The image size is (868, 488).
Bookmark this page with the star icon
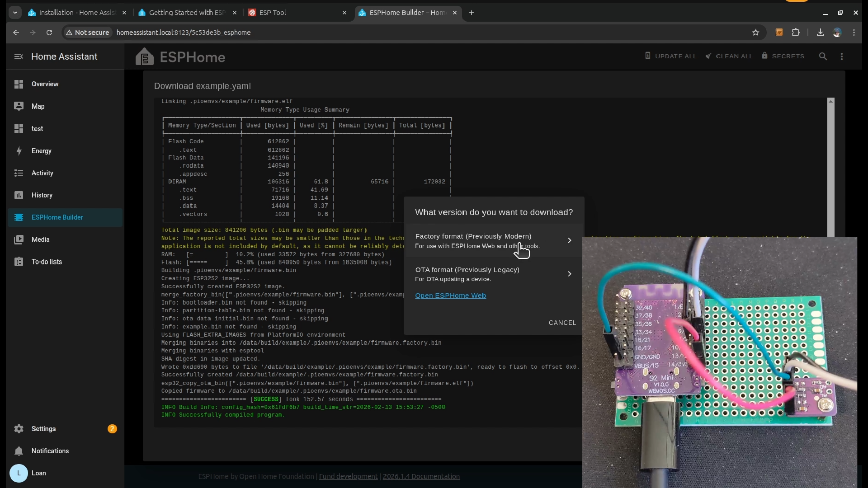[x=755, y=33]
